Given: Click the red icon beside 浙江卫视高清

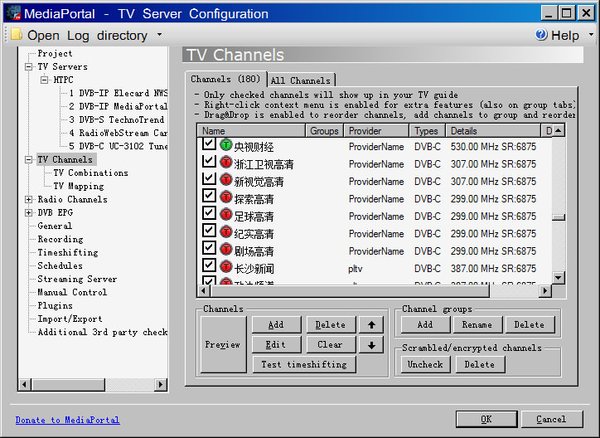Looking at the screenshot, I should click(x=226, y=162).
